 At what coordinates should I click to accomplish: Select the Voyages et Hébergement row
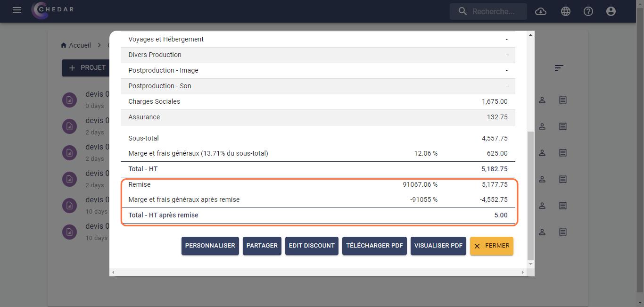318,40
